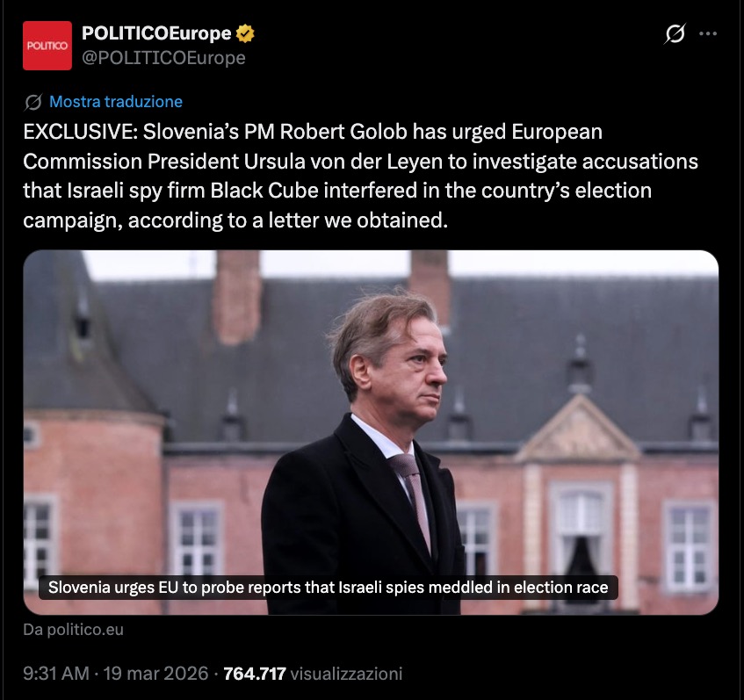Click the 9:31 AM timestamp
The image size is (744, 700).
pos(56,674)
